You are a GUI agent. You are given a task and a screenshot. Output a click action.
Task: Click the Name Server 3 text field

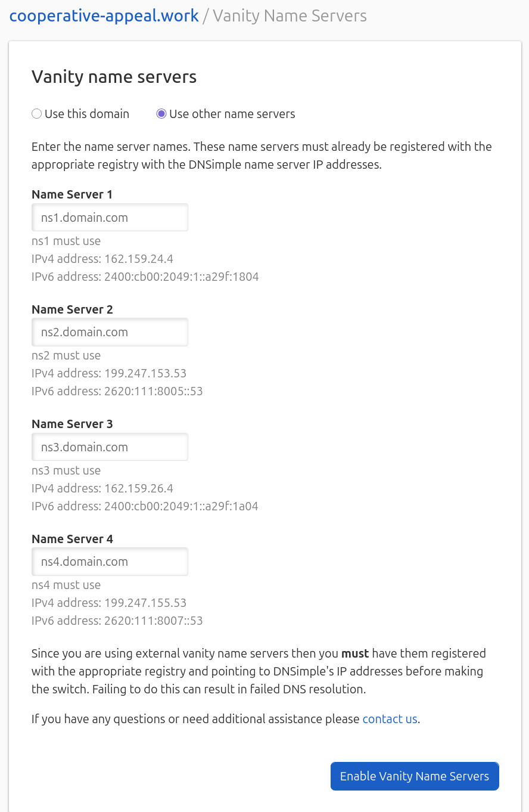point(110,447)
